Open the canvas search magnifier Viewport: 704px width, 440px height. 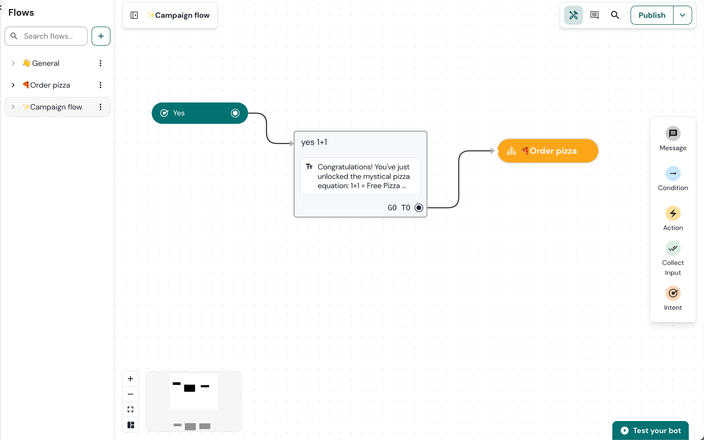[x=615, y=15]
